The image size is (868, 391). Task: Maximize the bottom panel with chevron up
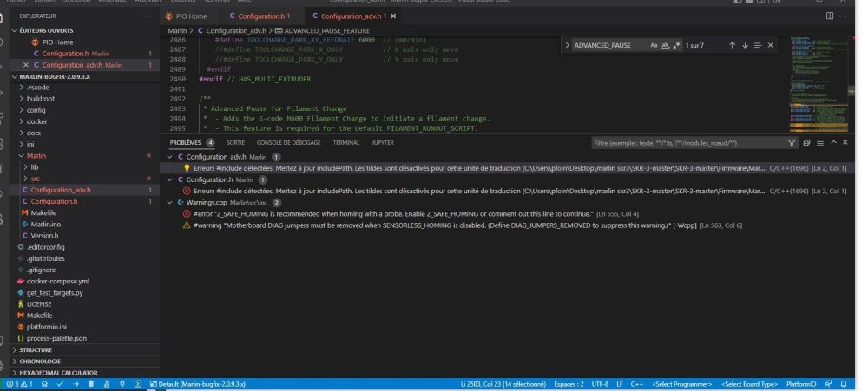click(833, 143)
